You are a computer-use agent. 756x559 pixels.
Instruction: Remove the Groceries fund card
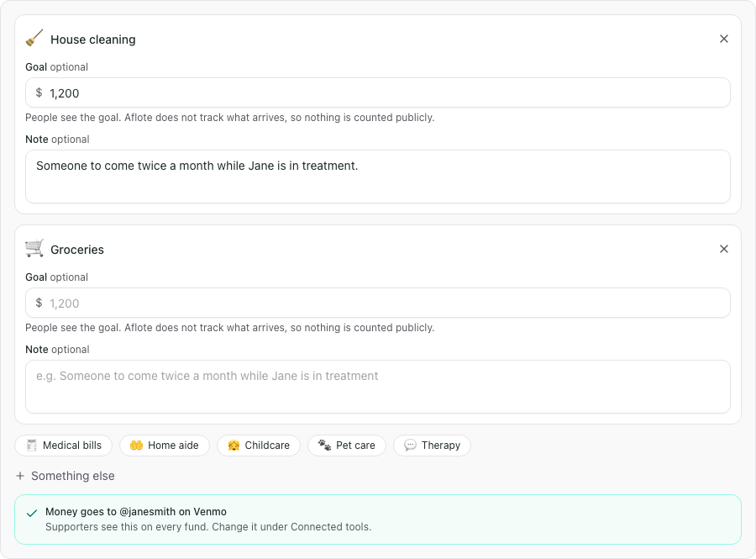point(724,249)
